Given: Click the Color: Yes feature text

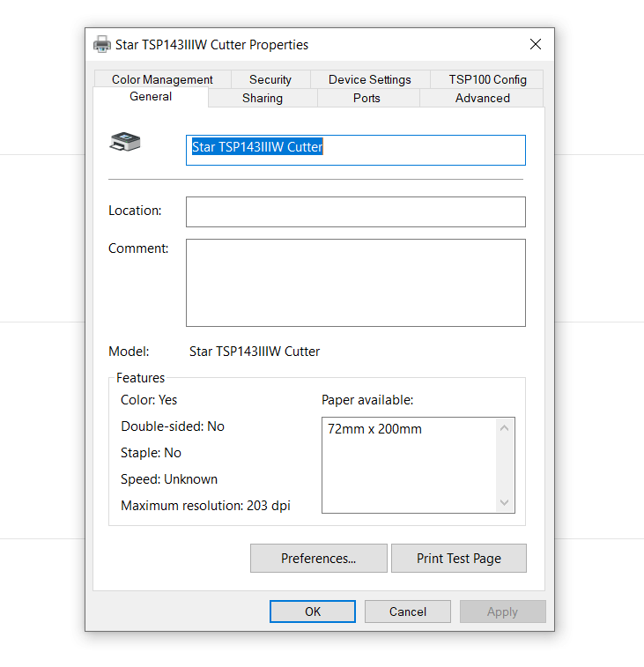Looking at the screenshot, I should (149, 400).
